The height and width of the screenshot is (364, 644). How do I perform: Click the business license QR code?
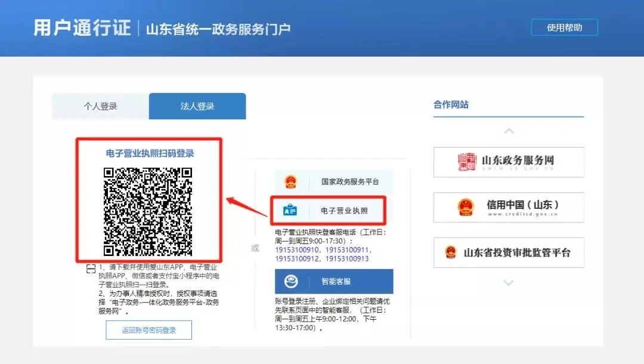pyautogui.click(x=148, y=211)
